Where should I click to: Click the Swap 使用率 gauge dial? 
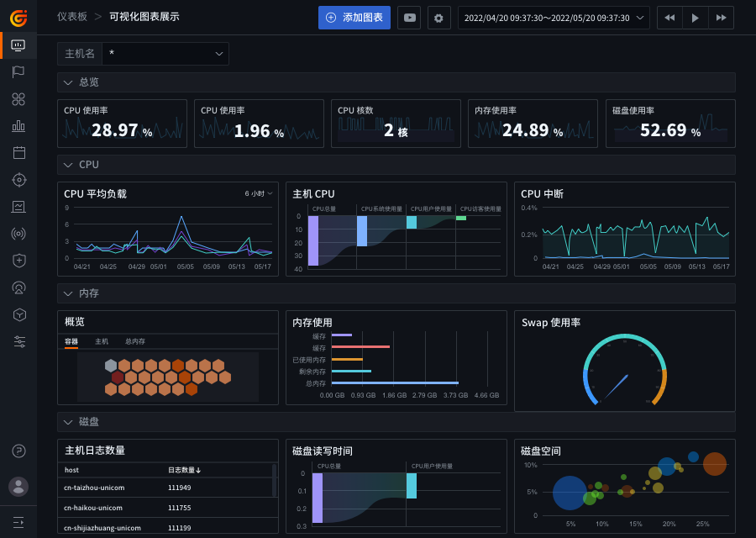(x=625, y=370)
